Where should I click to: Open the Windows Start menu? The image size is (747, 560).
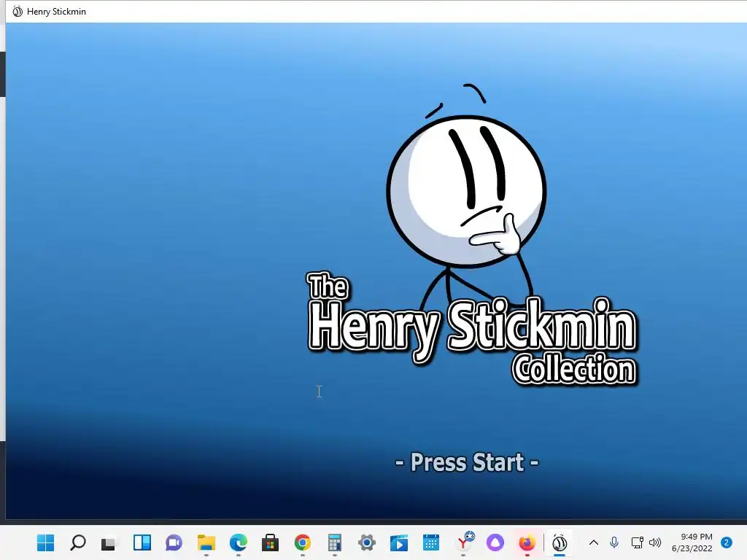pos(46,542)
